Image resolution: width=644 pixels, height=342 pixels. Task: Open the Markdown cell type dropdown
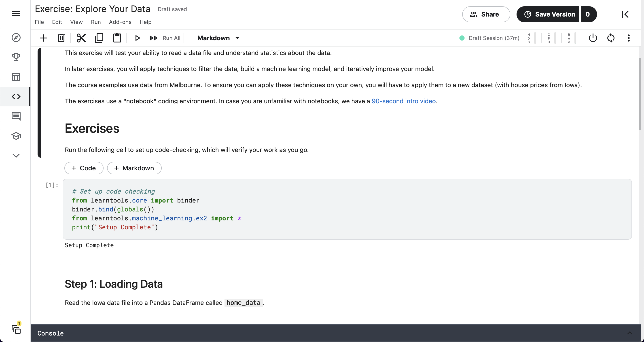[218, 38]
